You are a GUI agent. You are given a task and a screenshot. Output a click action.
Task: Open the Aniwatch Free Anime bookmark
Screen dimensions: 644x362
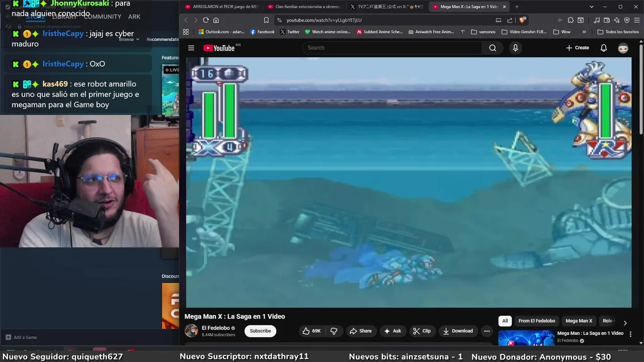(431, 32)
